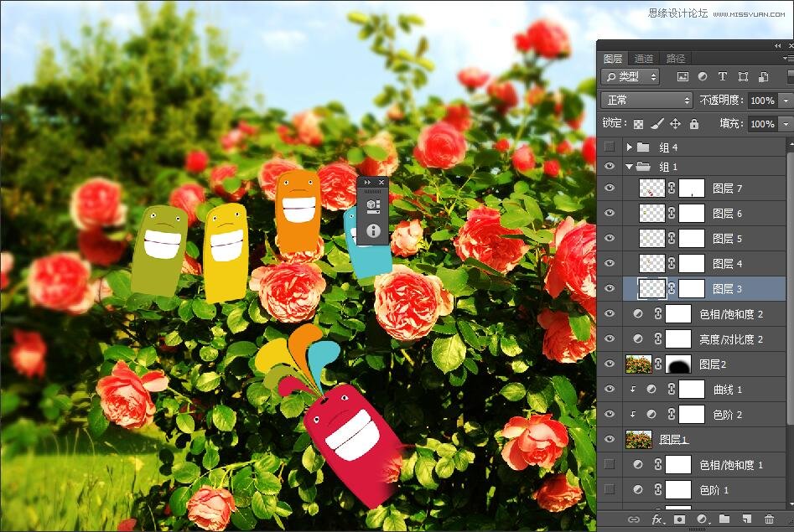Open the fx layer style menu

coord(656,519)
